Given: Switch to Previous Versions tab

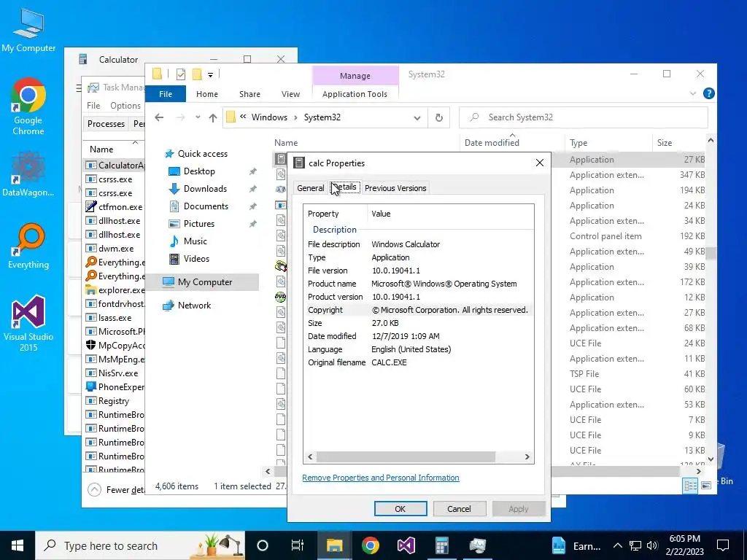Looking at the screenshot, I should [395, 188].
